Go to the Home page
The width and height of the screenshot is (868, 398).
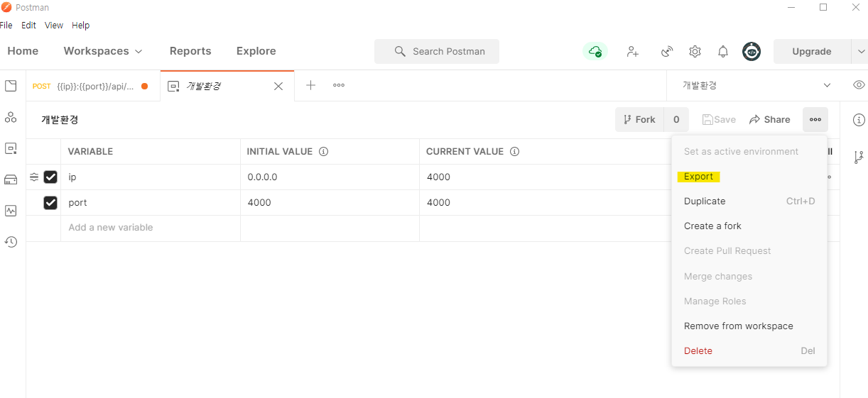point(23,51)
